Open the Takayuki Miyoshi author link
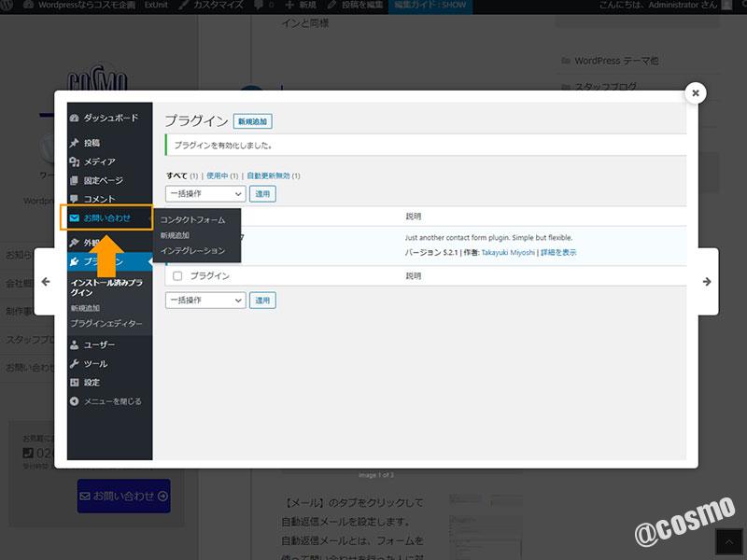The width and height of the screenshot is (747, 560). pos(508,252)
